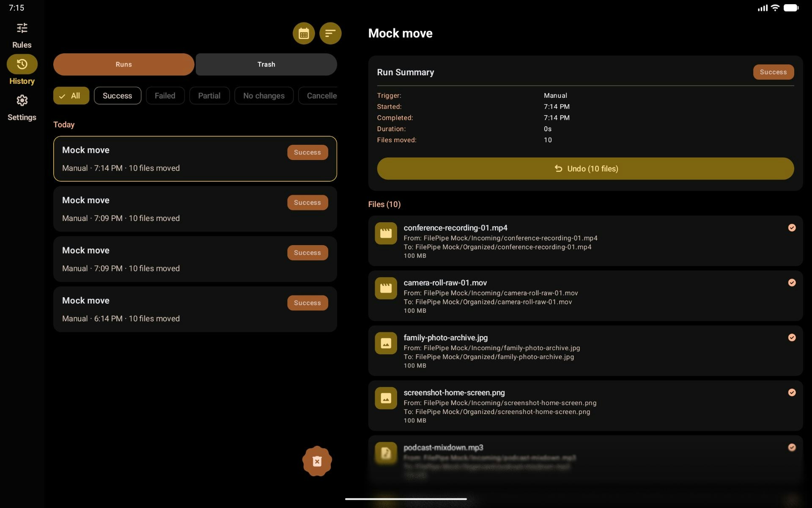Click the checkmark on camera-roll-raw-01.mov

click(x=792, y=283)
